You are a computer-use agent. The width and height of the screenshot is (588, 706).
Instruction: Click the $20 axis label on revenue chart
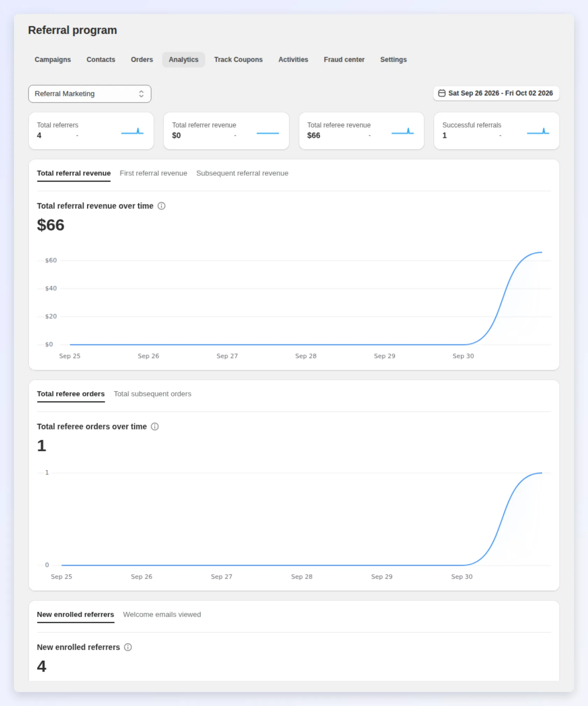[51, 316]
